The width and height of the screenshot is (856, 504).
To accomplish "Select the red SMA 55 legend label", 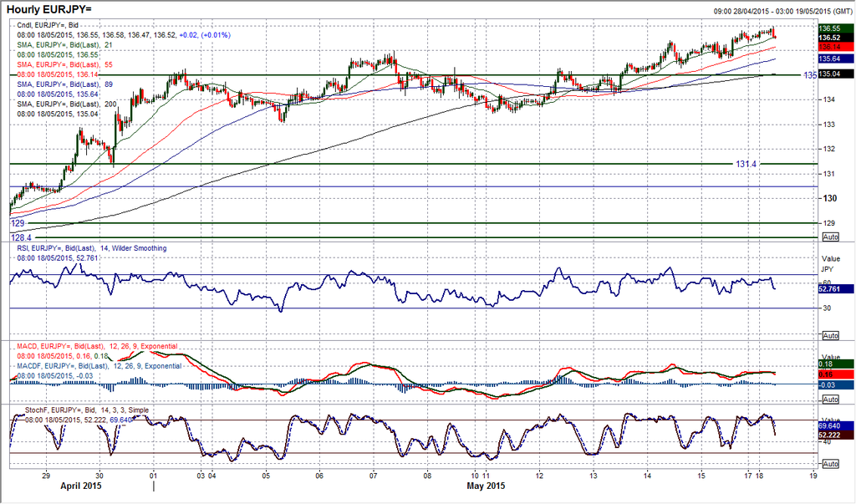I will pos(64,64).
